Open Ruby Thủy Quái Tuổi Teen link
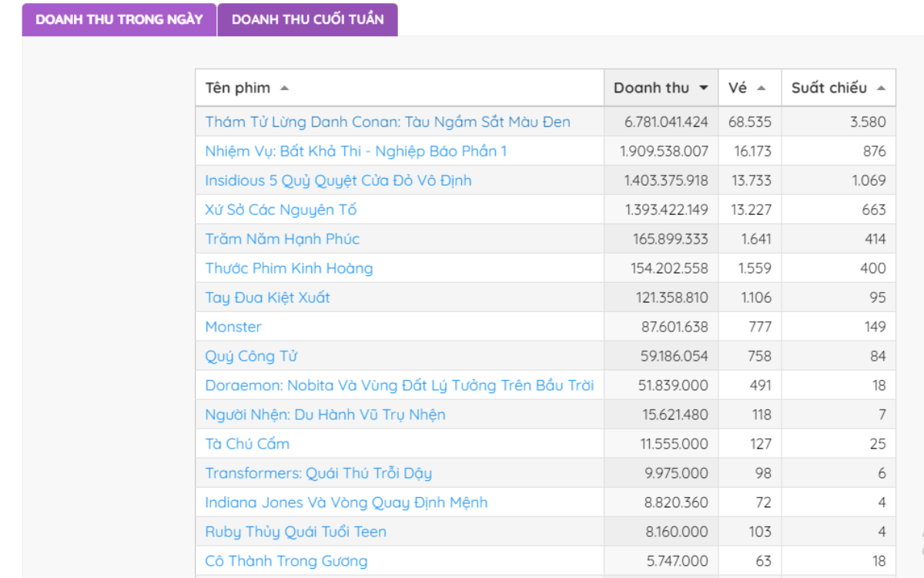 point(296,532)
